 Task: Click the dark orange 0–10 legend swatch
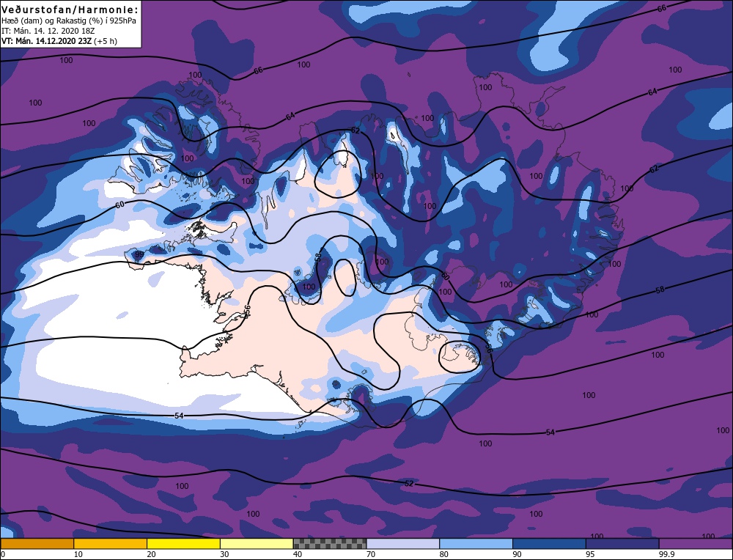[x=37, y=544]
